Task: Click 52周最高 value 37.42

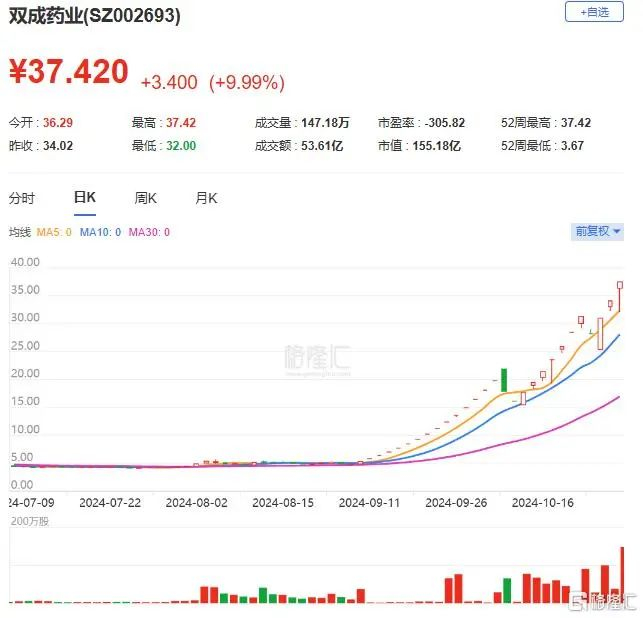Action: pyautogui.click(x=576, y=123)
